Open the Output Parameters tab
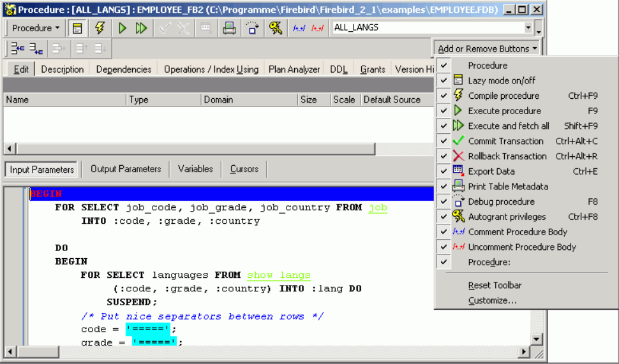This screenshot has height=364, width=619. point(126,170)
